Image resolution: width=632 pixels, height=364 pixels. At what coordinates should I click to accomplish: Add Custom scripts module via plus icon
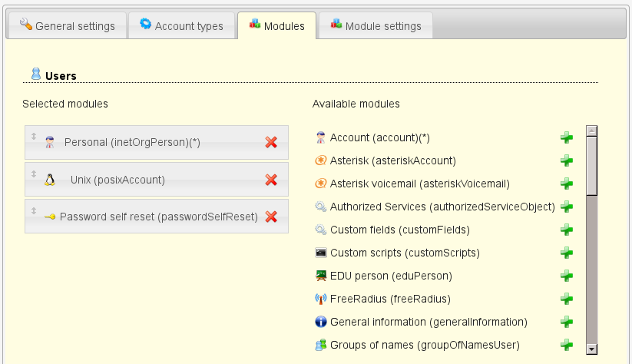tap(567, 253)
